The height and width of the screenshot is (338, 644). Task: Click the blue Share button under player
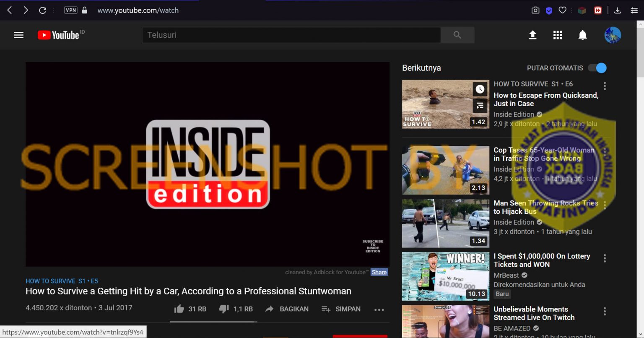tap(379, 272)
